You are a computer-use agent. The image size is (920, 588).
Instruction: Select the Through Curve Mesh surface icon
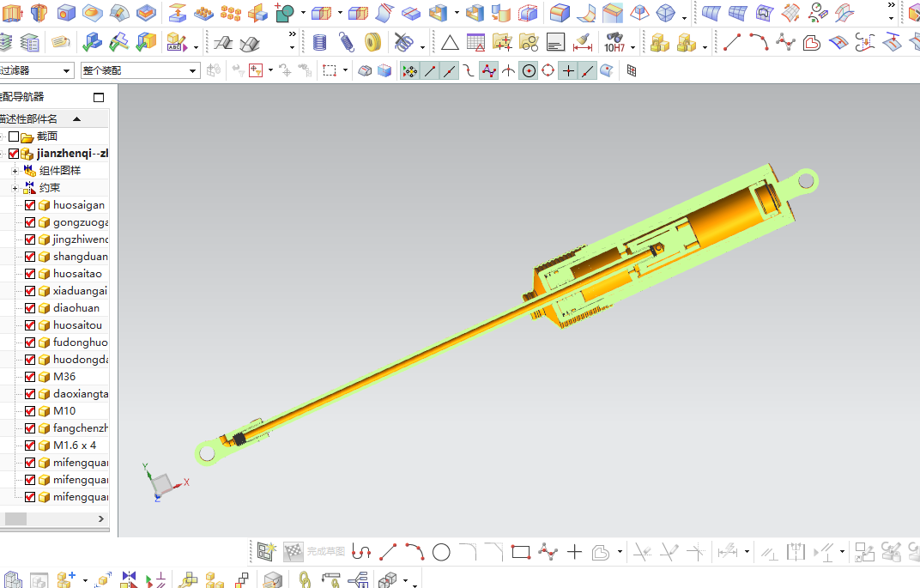coord(737,12)
